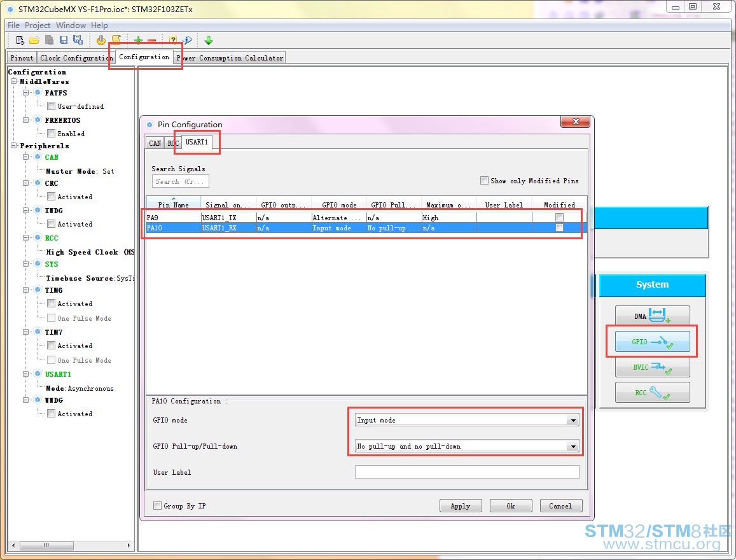
Task: Click the TIM7 peripheral node icon
Action: 38,332
